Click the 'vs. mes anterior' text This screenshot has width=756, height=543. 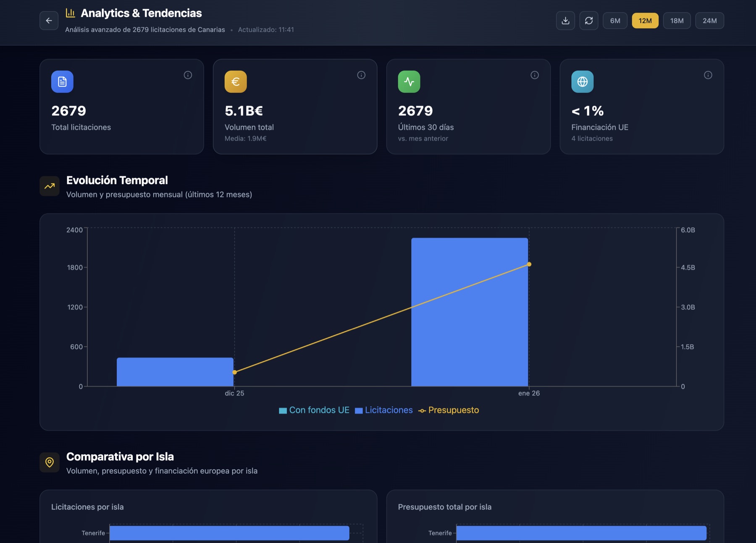point(423,138)
